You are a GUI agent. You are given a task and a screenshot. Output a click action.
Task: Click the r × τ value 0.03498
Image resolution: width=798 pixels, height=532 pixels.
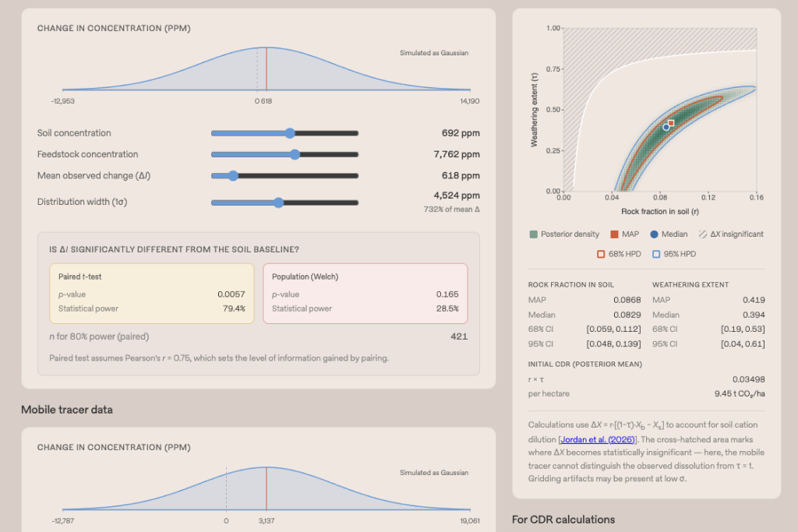(749, 379)
